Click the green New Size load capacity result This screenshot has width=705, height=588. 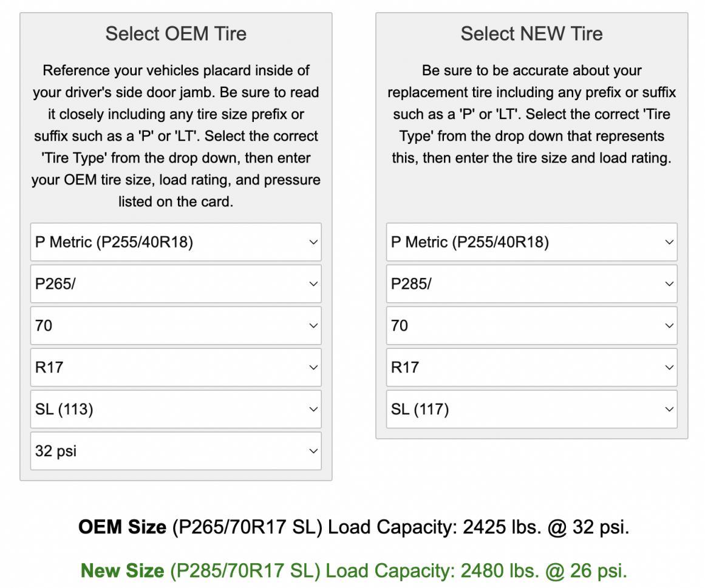tap(353, 571)
